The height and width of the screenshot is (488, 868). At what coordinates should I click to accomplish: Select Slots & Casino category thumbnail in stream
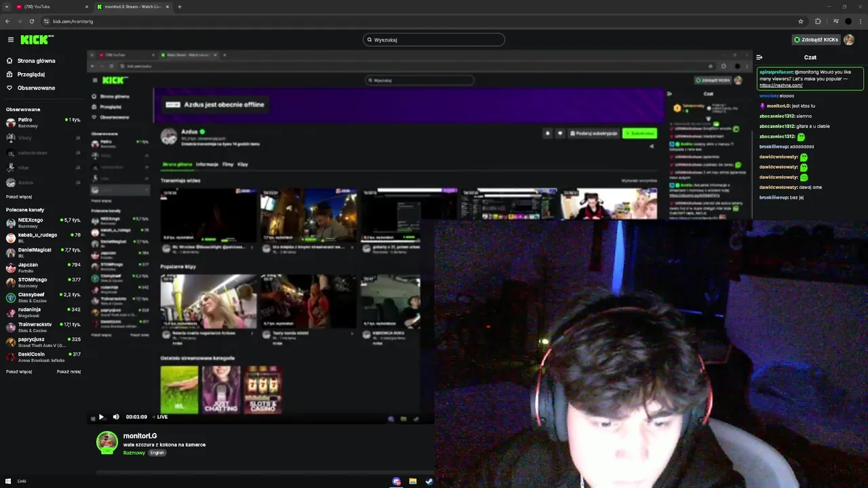point(263,390)
